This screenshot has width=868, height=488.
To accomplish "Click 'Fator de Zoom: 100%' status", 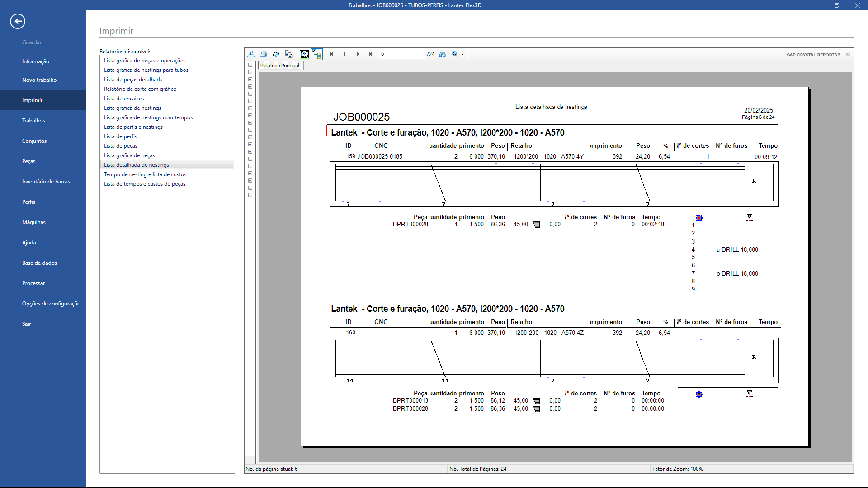I will tap(678, 469).
